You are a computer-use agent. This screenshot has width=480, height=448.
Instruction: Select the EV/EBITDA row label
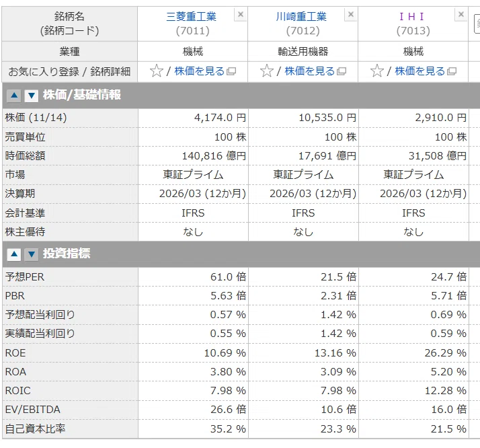33,410
